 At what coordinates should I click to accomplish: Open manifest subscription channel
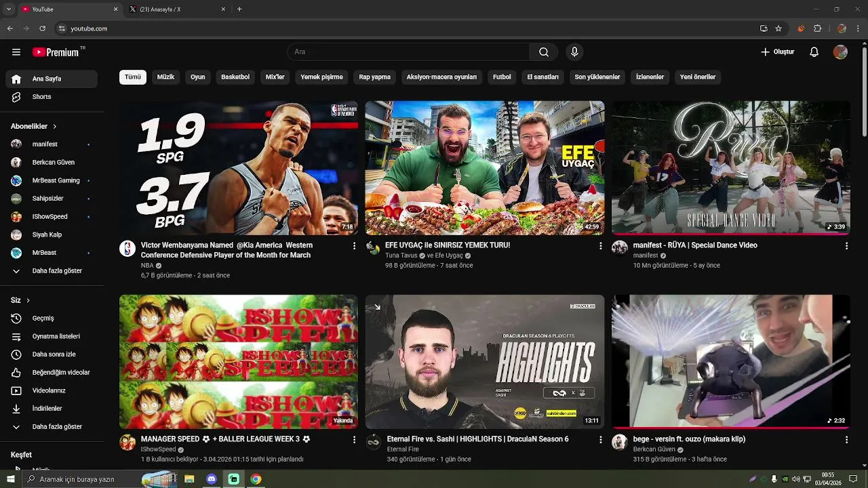52,144
